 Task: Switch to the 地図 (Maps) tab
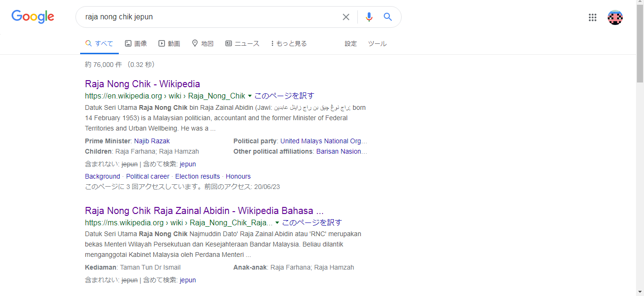pyautogui.click(x=203, y=43)
